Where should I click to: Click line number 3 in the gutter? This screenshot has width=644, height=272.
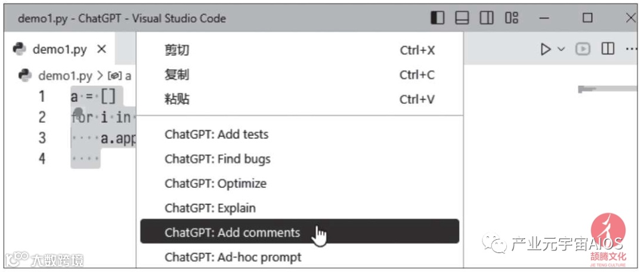click(x=42, y=138)
